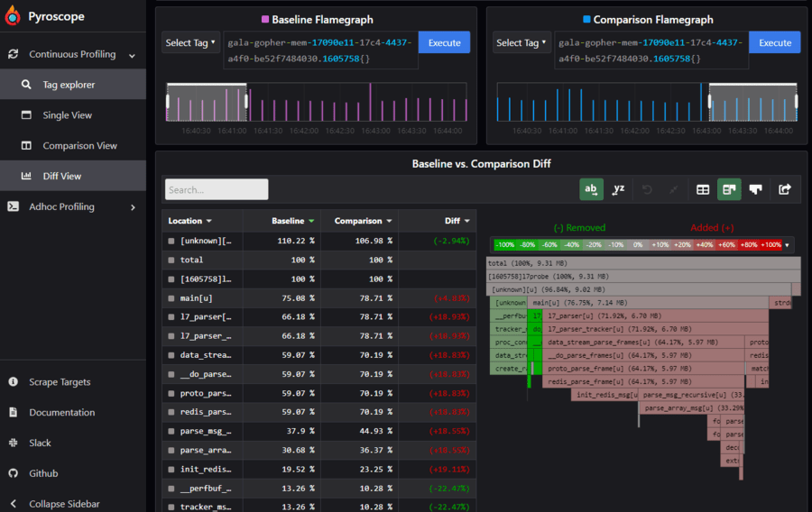Screen dimensions: 812x512
Task: Show the flamegraph-only view
Action: (x=756, y=189)
